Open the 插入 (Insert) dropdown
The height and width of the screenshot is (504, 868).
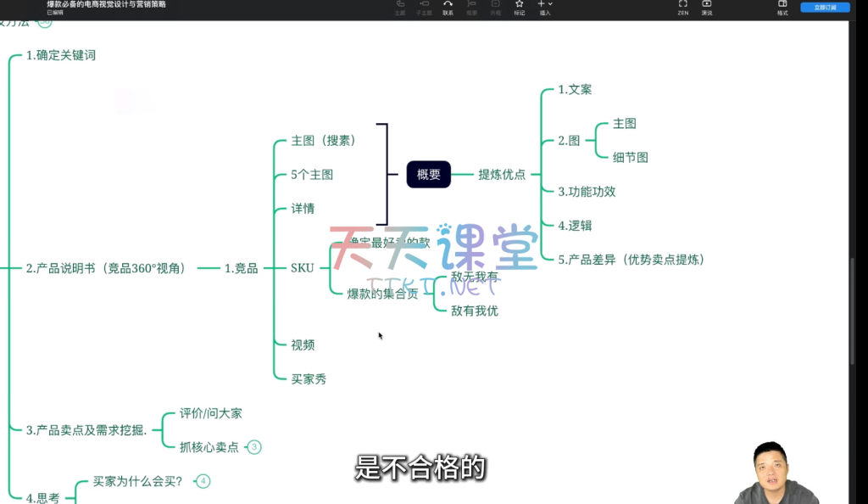tap(545, 8)
